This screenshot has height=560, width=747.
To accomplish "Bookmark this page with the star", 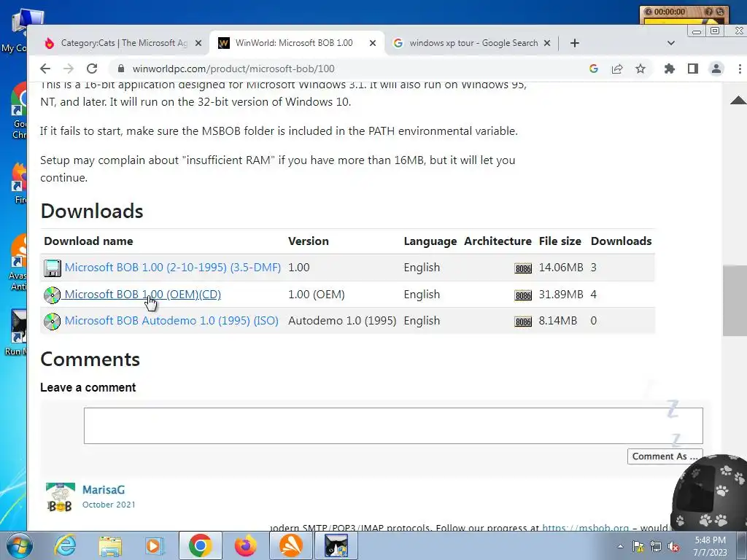I will point(640,69).
